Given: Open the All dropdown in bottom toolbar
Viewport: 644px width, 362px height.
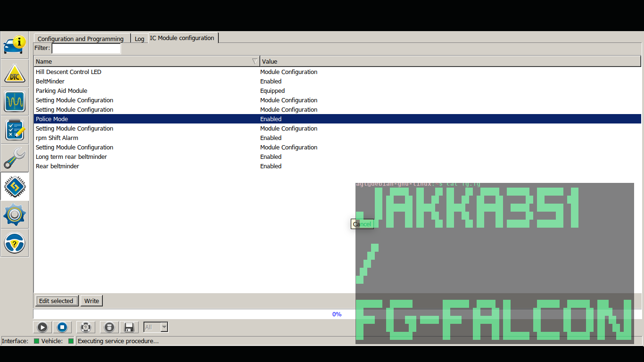Looking at the screenshot, I should (x=156, y=327).
